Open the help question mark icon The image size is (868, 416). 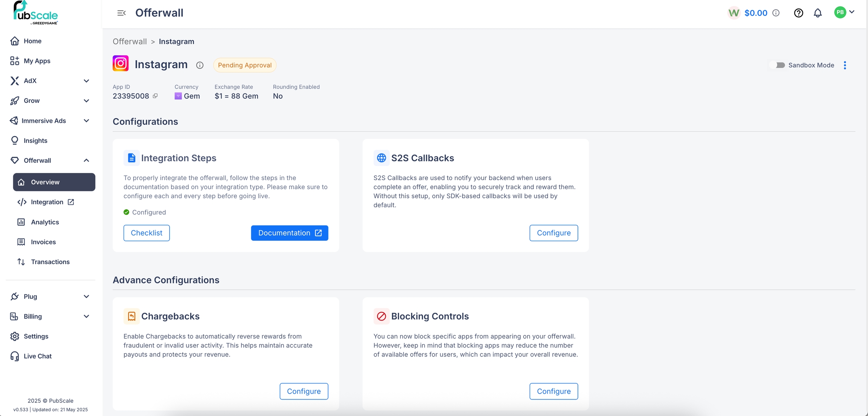click(x=798, y=13)
